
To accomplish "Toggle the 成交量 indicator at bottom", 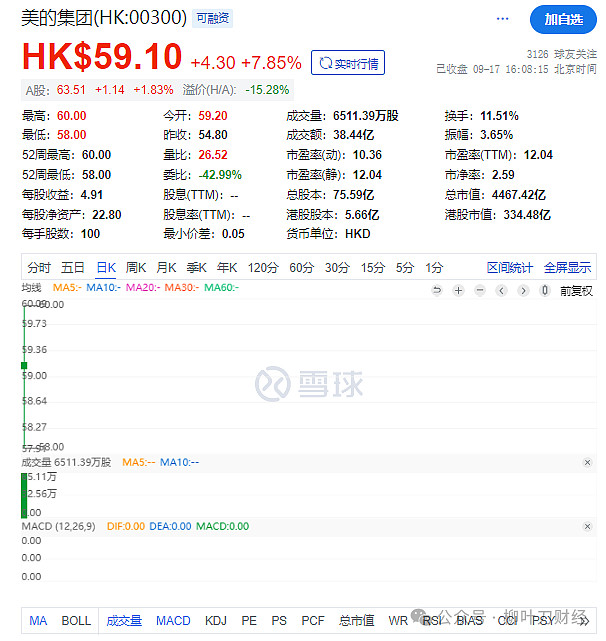I will point(124,621).
